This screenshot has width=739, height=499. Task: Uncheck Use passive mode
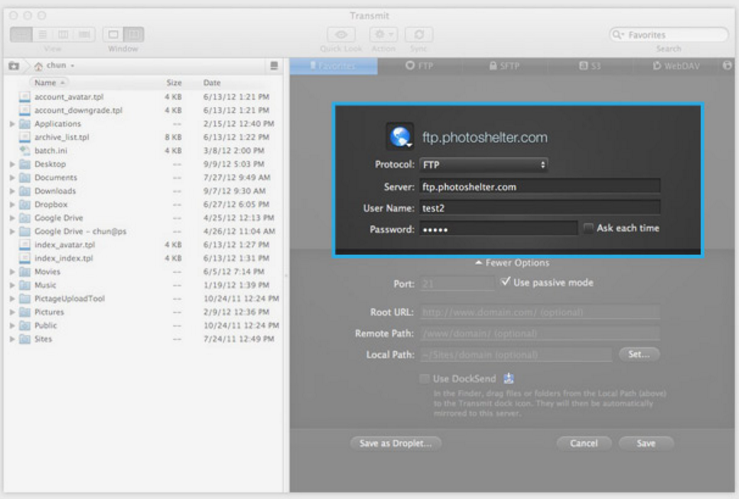tap(506, 283)
